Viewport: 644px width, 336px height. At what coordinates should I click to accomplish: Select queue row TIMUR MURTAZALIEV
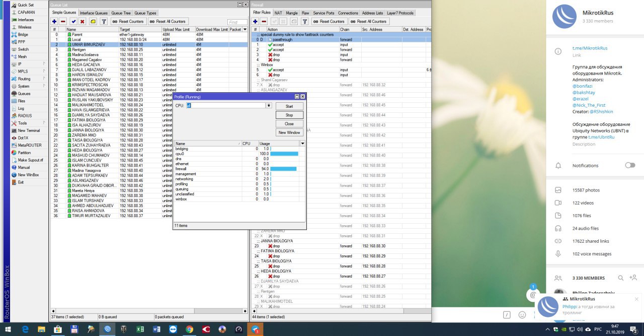[x=149, y=216]
